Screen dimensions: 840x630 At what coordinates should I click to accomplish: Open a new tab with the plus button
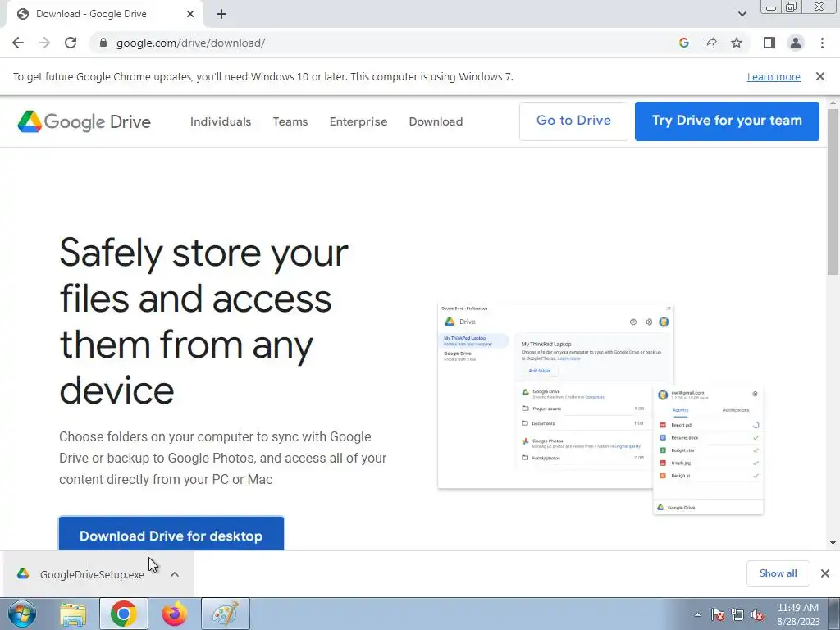pyautogui.click(x=221, y=14)
